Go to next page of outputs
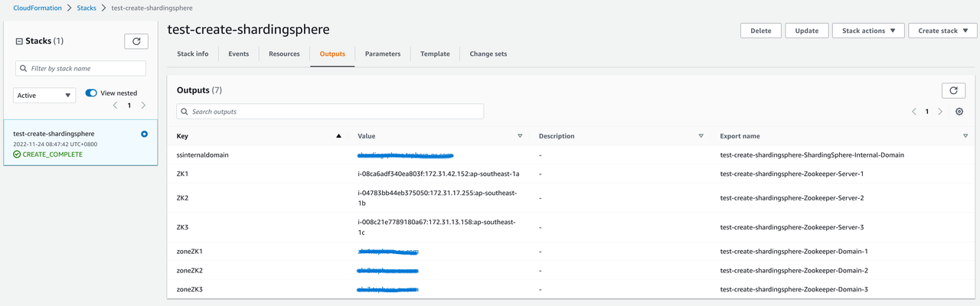The width and height of the screenshot is (980, 306). [x=940, y=112]
